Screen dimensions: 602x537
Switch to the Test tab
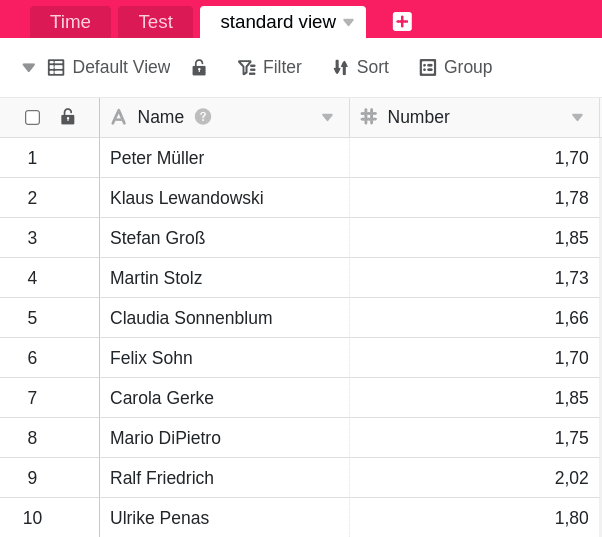(155, 22)
